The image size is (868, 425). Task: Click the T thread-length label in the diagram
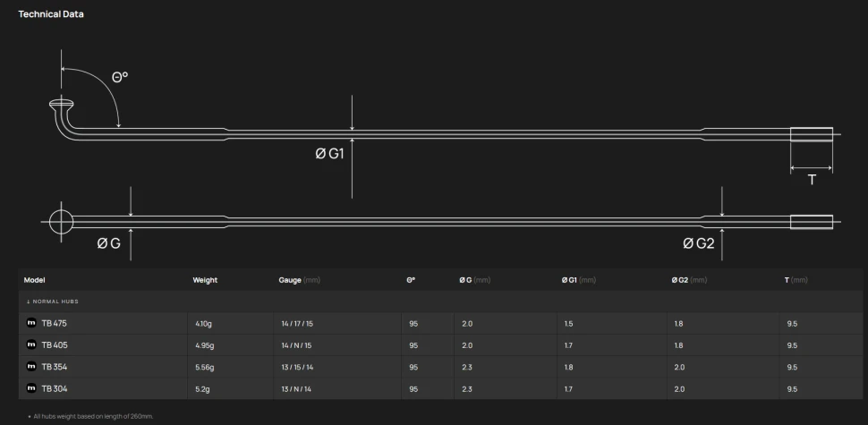(x=812, y=180)
